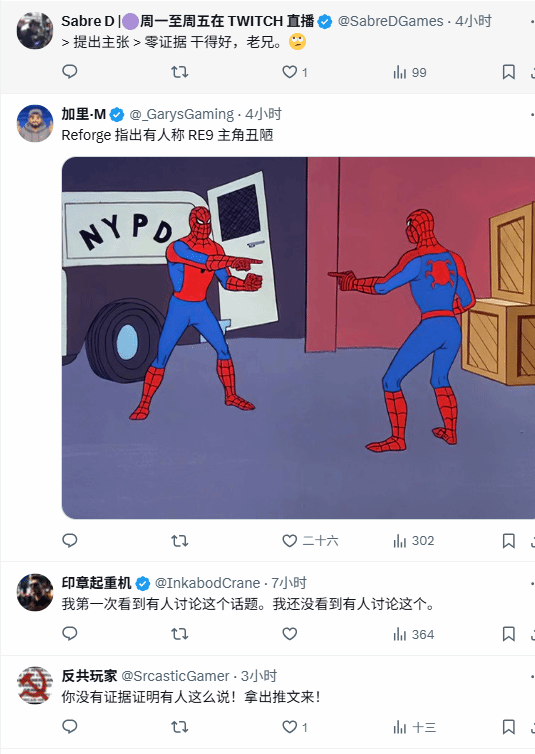Viewport: 535px width, 754px height.
Task: Bookmark Sabre D's tweet
Action: pos(509,72)
